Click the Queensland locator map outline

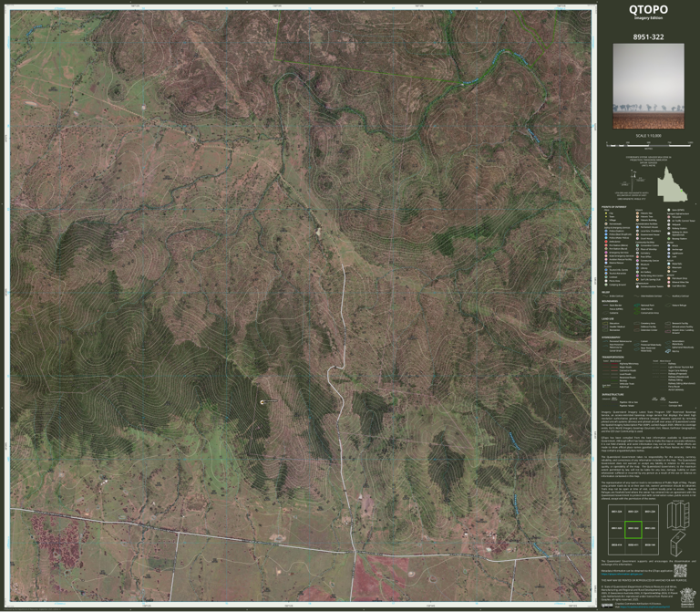tap(671, 184)
